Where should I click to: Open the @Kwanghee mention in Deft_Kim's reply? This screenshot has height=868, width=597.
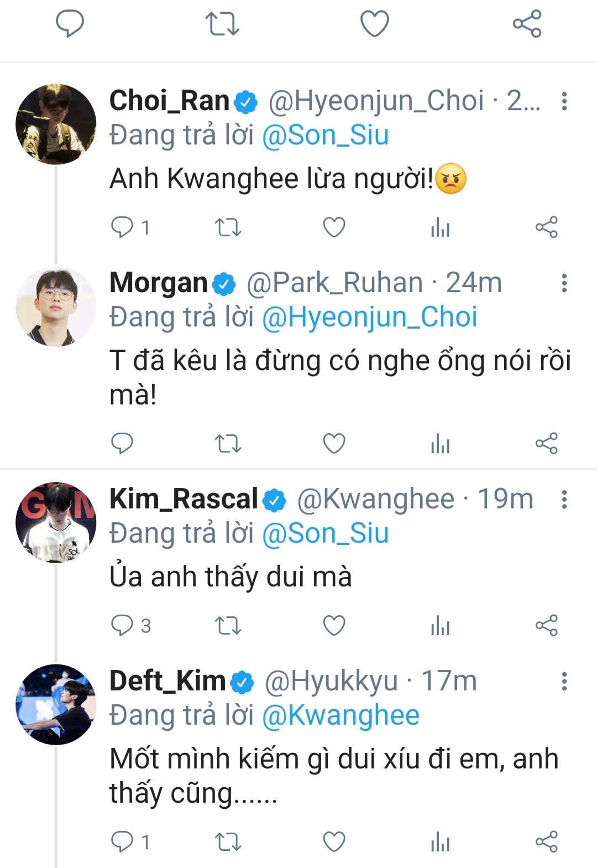tap(341, 715)
